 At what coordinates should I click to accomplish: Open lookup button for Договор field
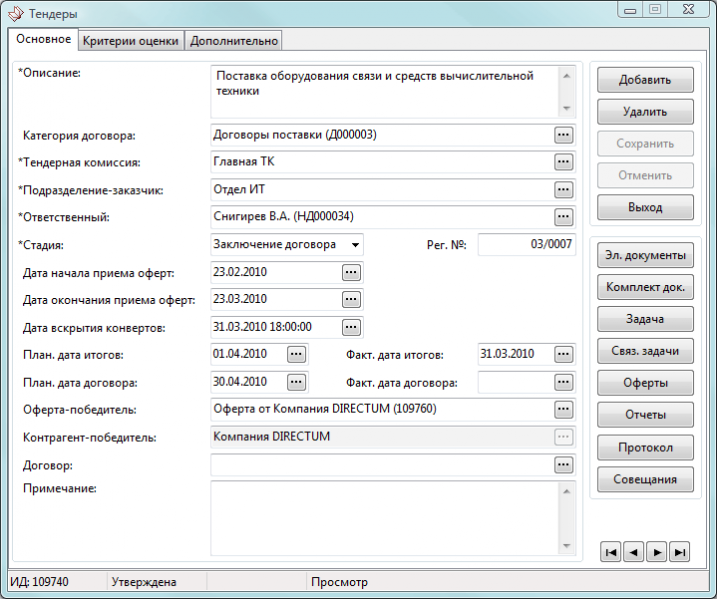[564, 465]
